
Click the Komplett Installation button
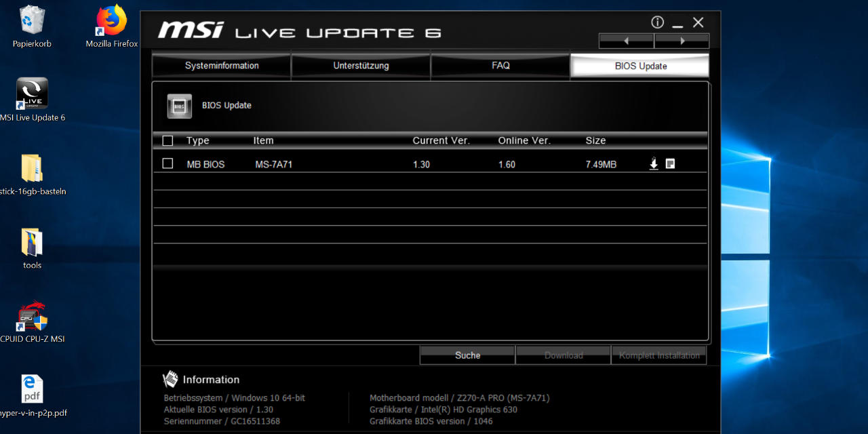pos(659,355)
